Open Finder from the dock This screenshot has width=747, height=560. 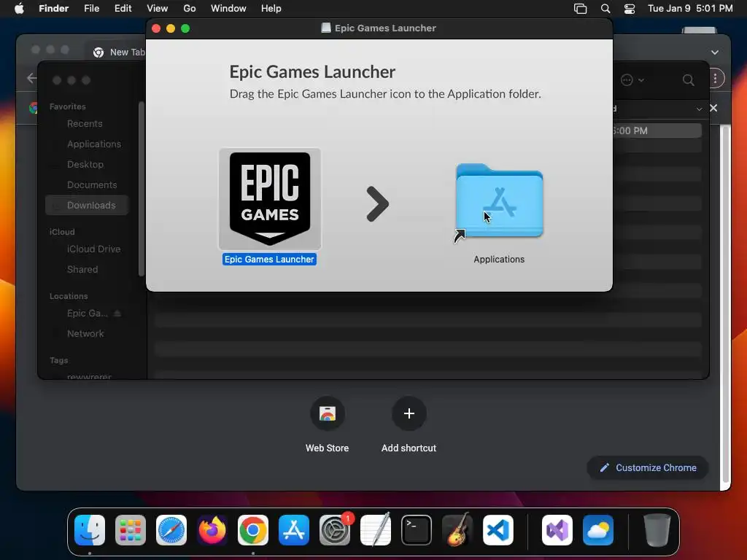click(x=90, y=530)
